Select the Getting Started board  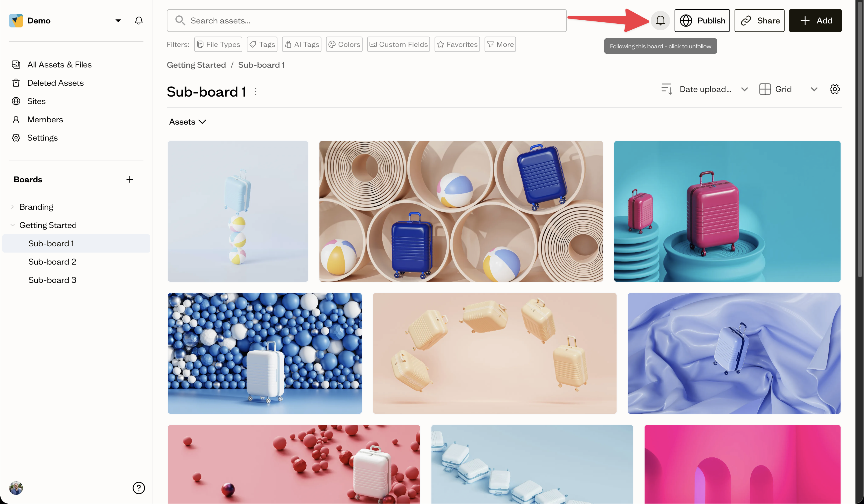48,225
